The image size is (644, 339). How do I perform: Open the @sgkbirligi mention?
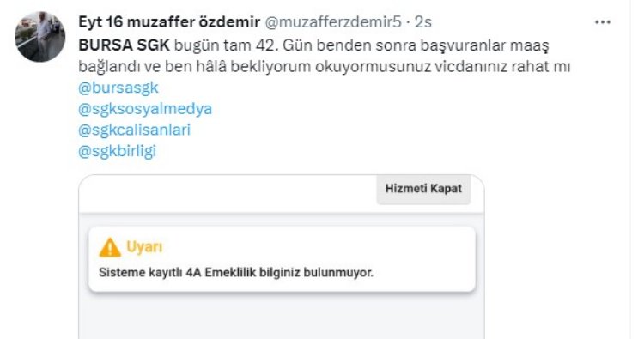pos(117,151)
